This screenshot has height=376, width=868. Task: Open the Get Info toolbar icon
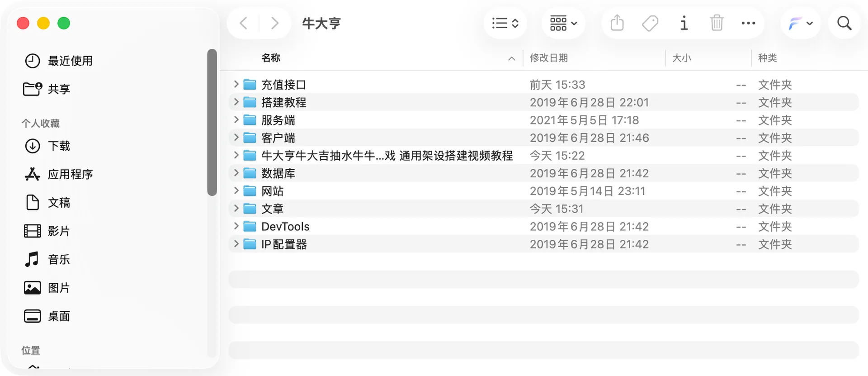[x=684, y=23]
